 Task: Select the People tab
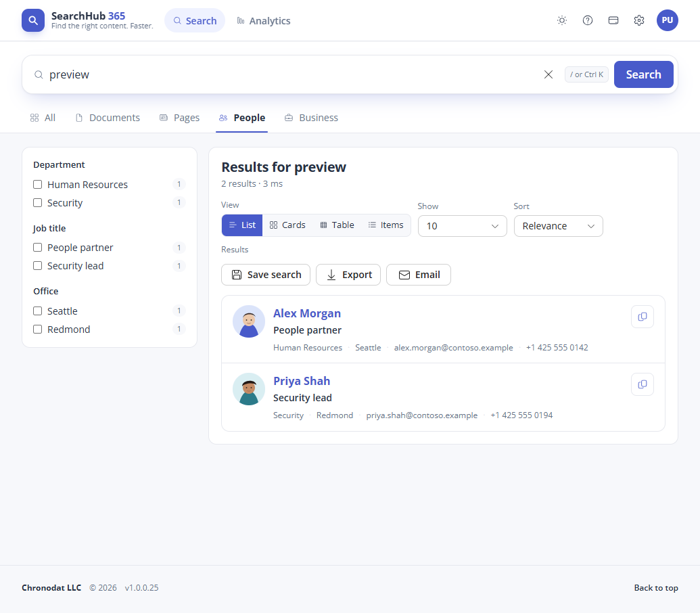242,118
